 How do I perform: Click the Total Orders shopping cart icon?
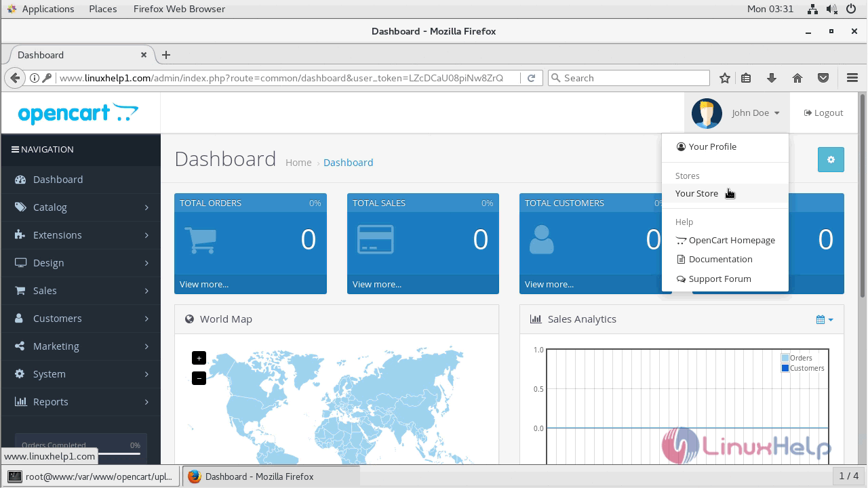tap(200, 239)
